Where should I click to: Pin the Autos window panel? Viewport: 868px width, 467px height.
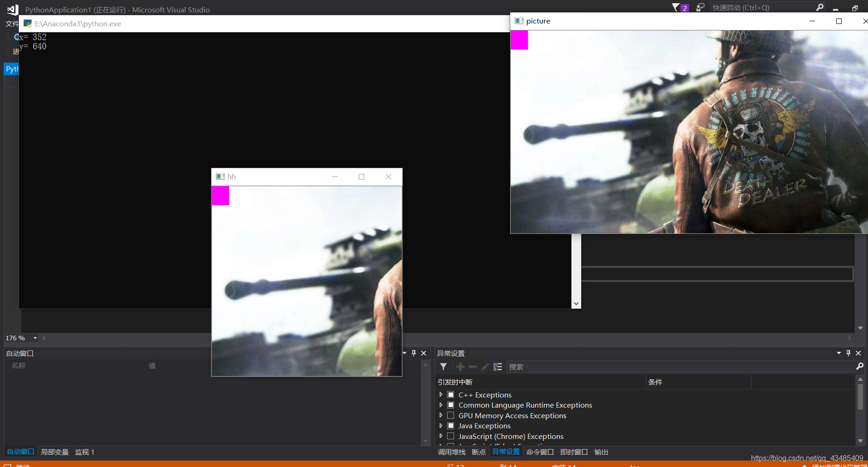tap(414, 353)
